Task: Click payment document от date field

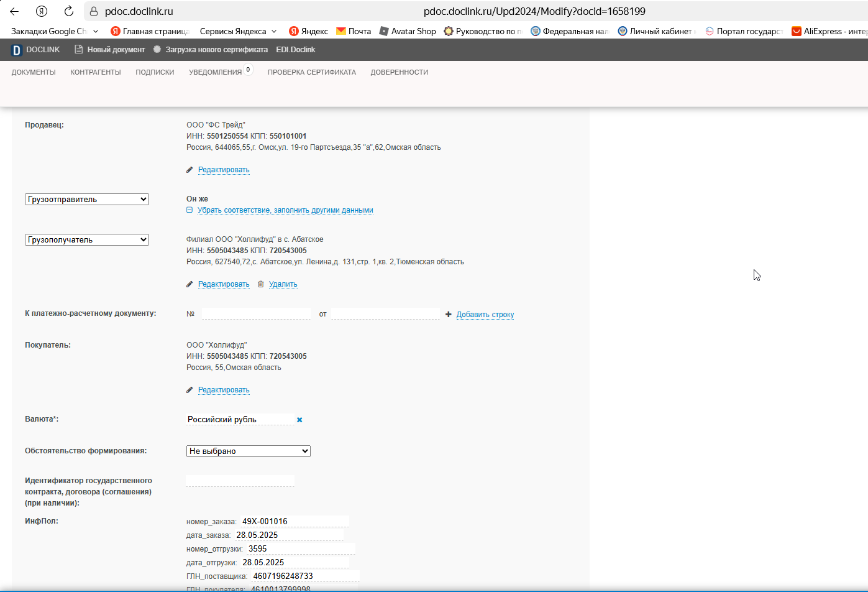Action: tap(385, 313)
